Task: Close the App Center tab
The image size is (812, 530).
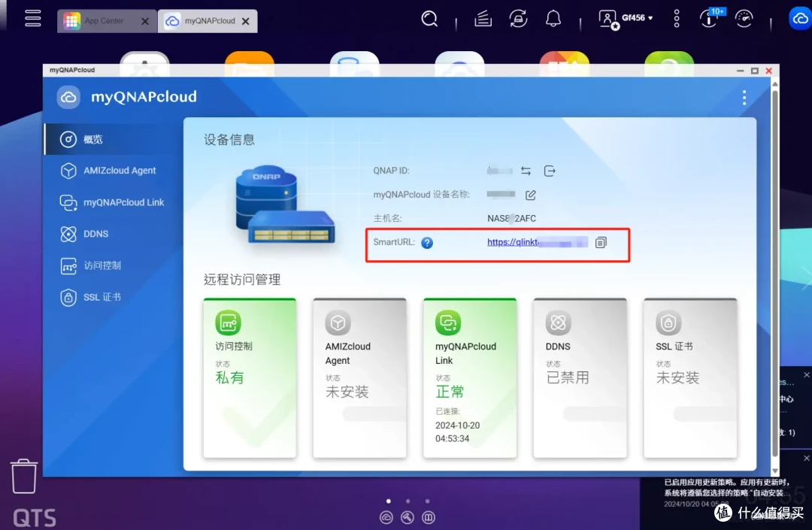Action: tap(145, 21)
